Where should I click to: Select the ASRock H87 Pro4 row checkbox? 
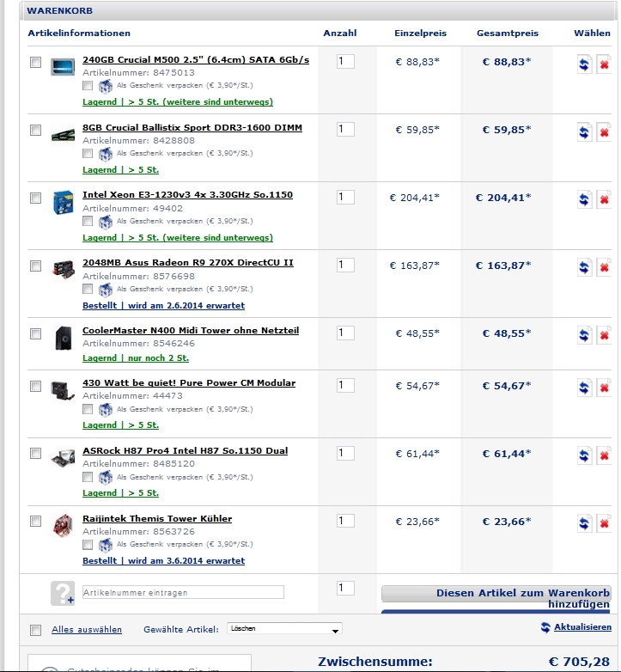tap(35, 453)
